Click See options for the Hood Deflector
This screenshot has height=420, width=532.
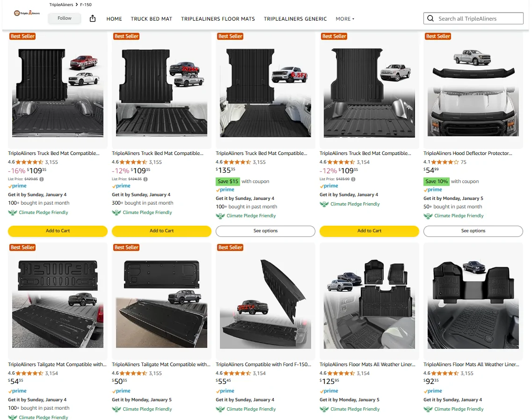(x=473, y=231)
